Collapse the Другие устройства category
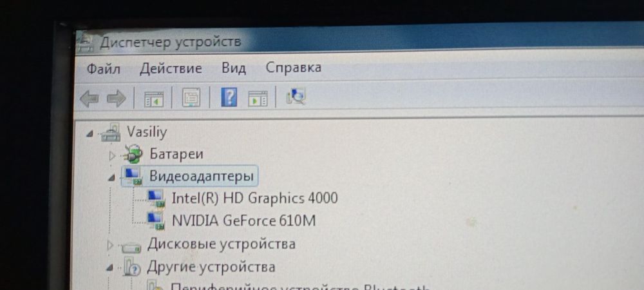The height and width of the screenshot is (290, 644). [109, 268]
